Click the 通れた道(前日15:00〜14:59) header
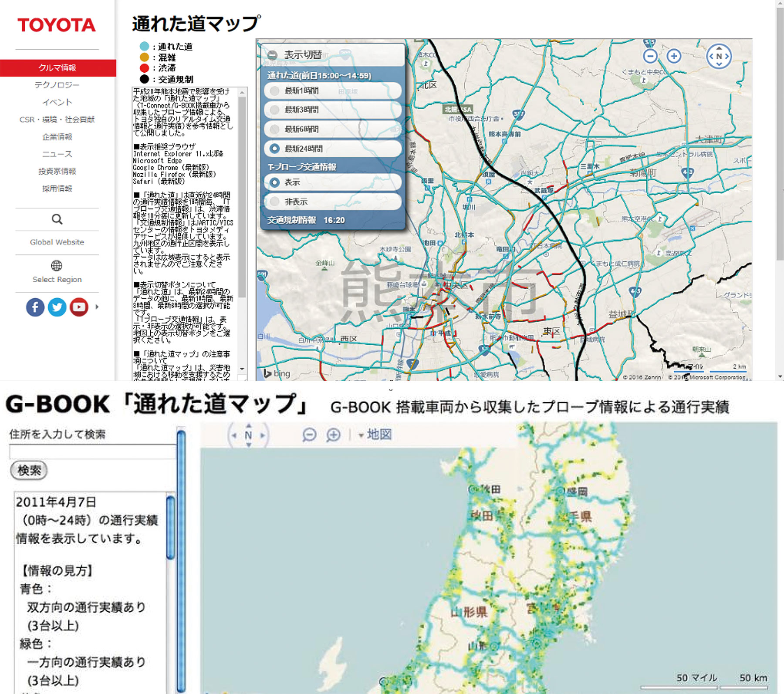 click(319, 76)
